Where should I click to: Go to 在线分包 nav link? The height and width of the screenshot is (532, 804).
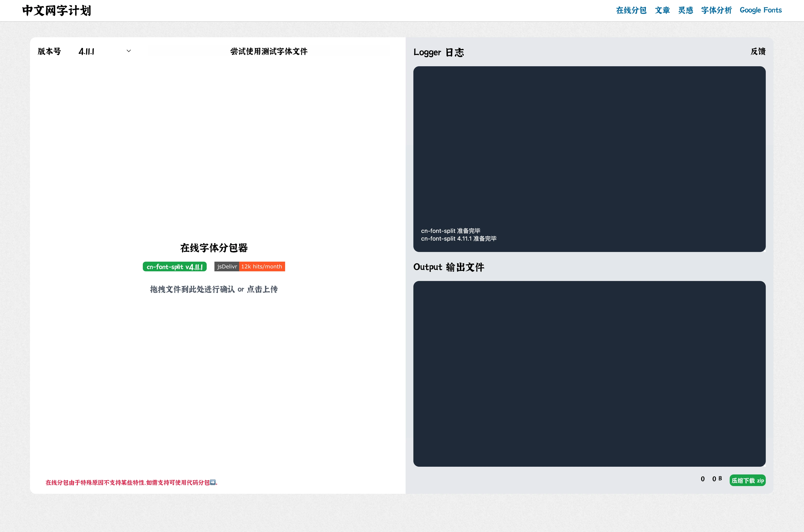coord(631,10)
